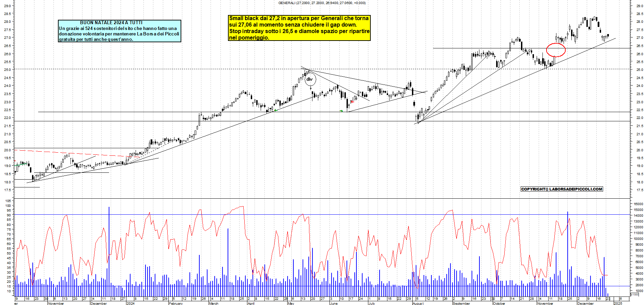Click the 1000 volume scale label
Image resolution: width=644 pixels, height=305 pixels.
click(639, 291)
